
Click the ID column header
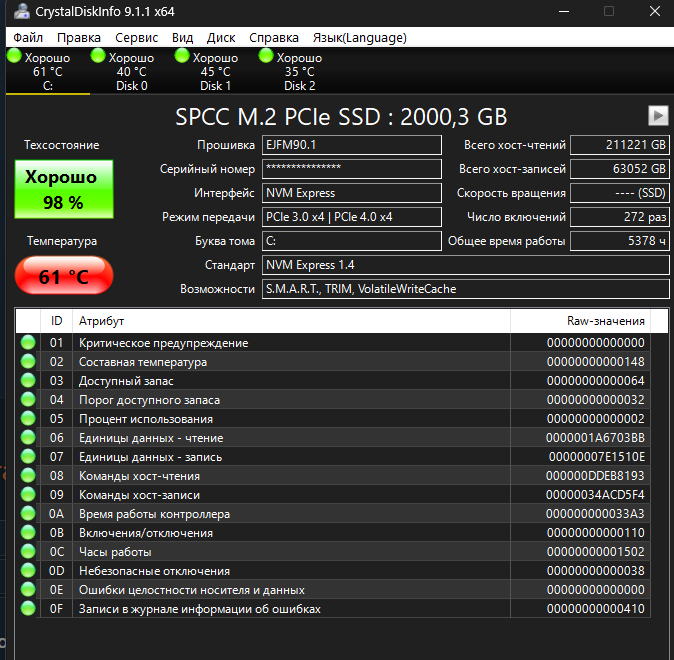pyautogui.click(x=56, y=321)
